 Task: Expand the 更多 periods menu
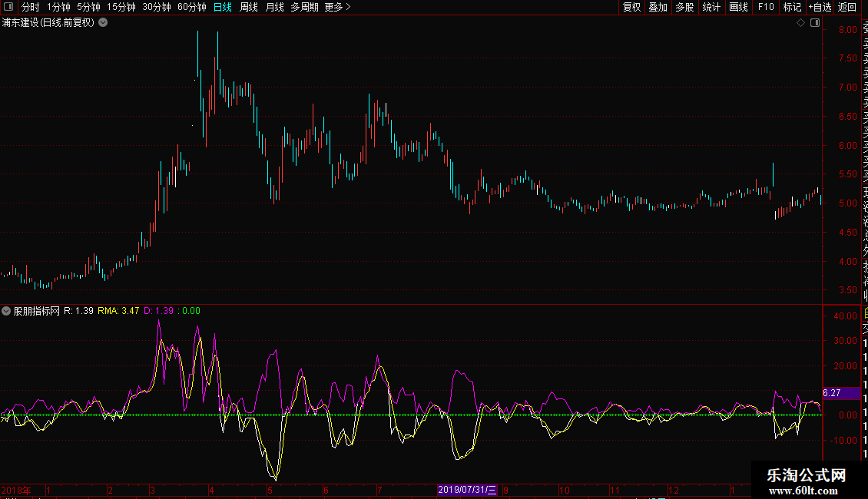[x=338, y=7]
